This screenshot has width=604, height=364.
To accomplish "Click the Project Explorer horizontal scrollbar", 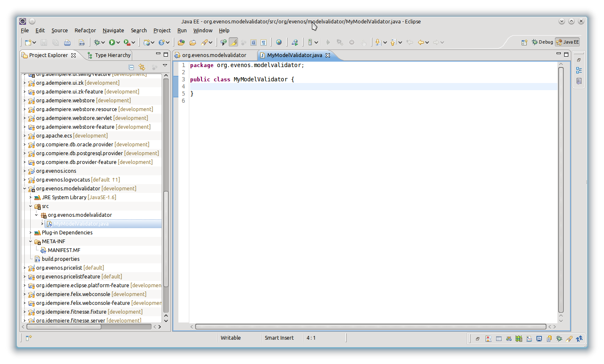I will pos(63,327).
